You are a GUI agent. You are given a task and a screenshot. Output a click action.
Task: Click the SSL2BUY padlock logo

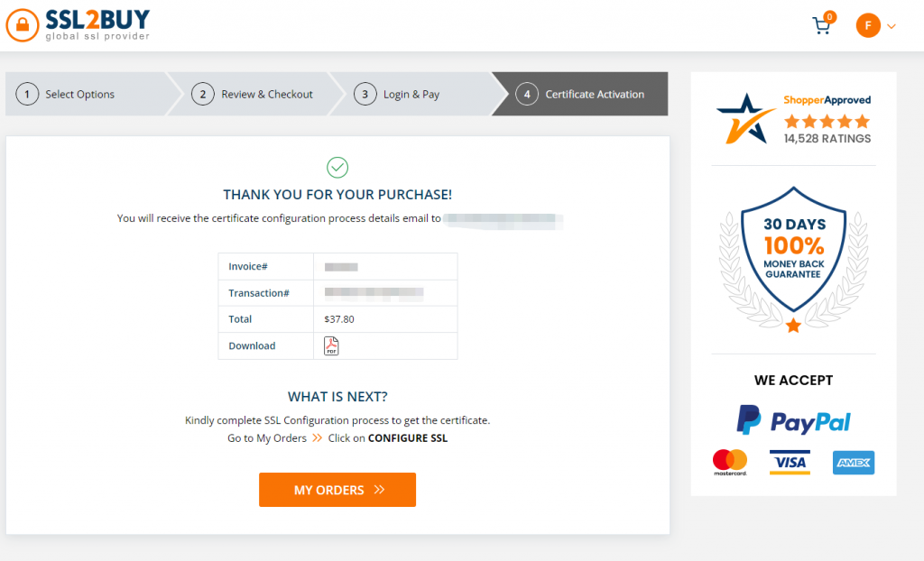pos(23,25)
